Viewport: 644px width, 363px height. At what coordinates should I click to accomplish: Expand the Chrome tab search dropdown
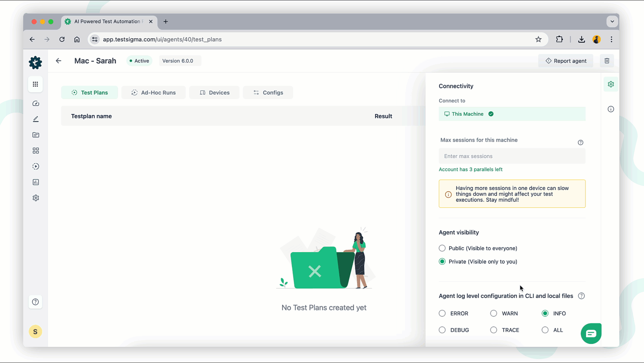(612, 22)
